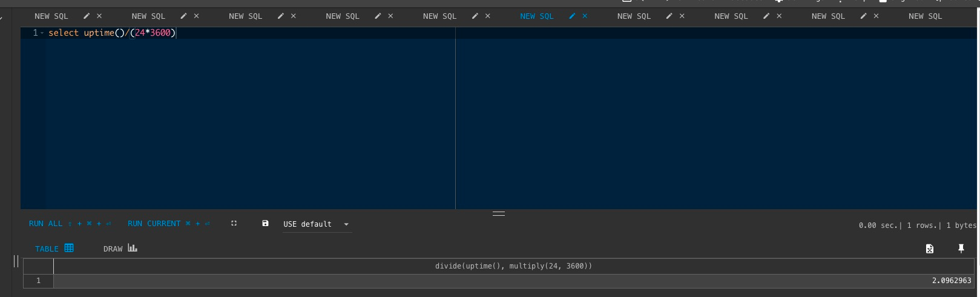Close the first NEW SQL tab

pos(99,16)
